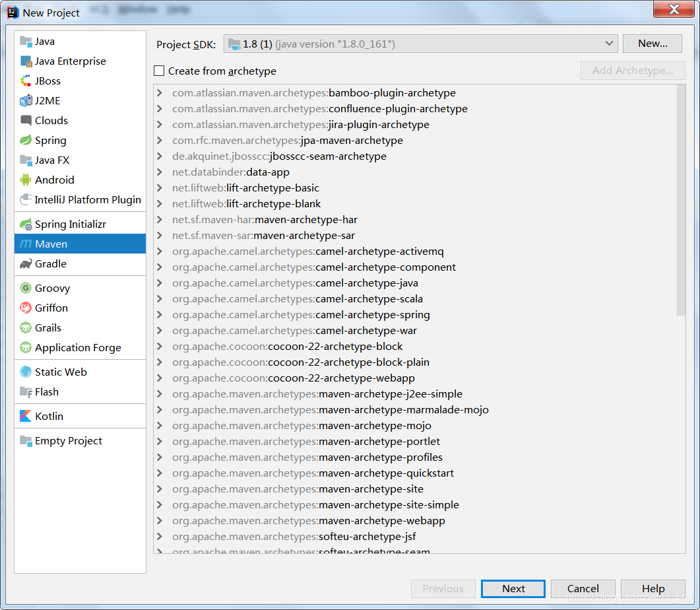Select lift-archetype-blank row

click(415, 203)
